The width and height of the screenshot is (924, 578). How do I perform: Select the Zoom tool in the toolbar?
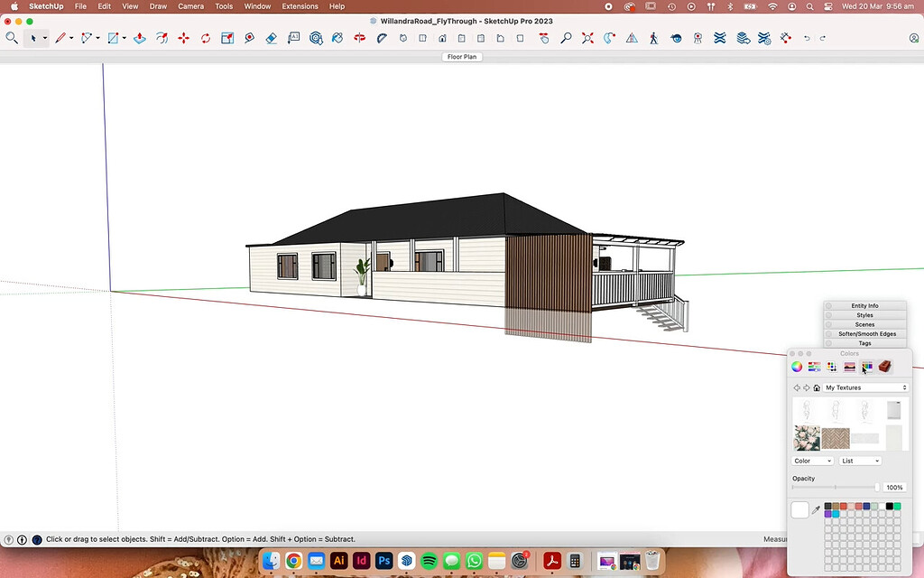coord(565,38)
